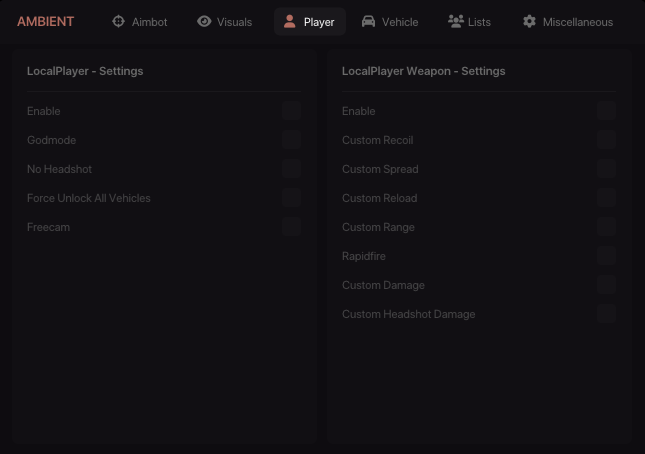Click the eye icon for Visuals

pyautogui.click(x=204, y=21)
